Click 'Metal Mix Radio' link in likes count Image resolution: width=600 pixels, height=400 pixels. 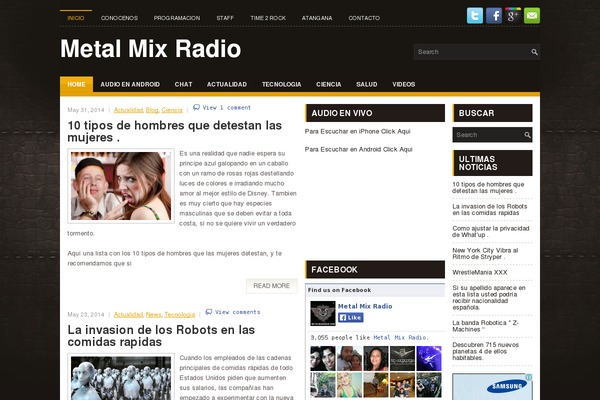click(401, 338)
